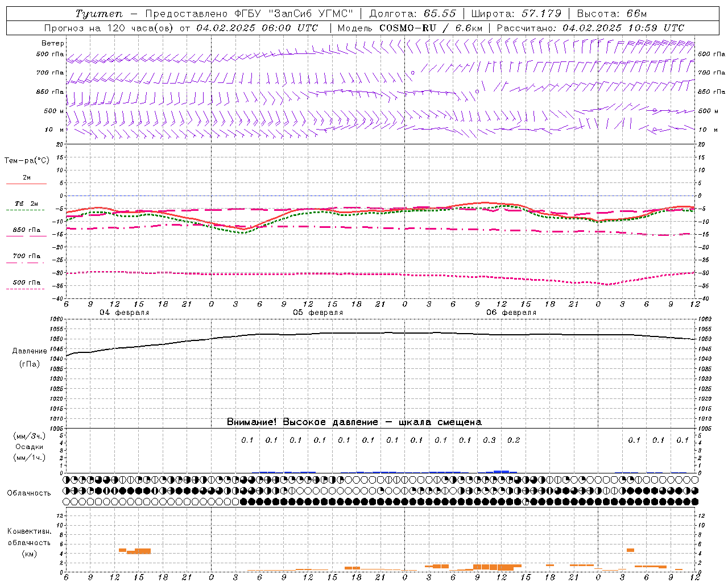
Task: Click the red solid "2м" legend line sample
Action: point(26,184)
